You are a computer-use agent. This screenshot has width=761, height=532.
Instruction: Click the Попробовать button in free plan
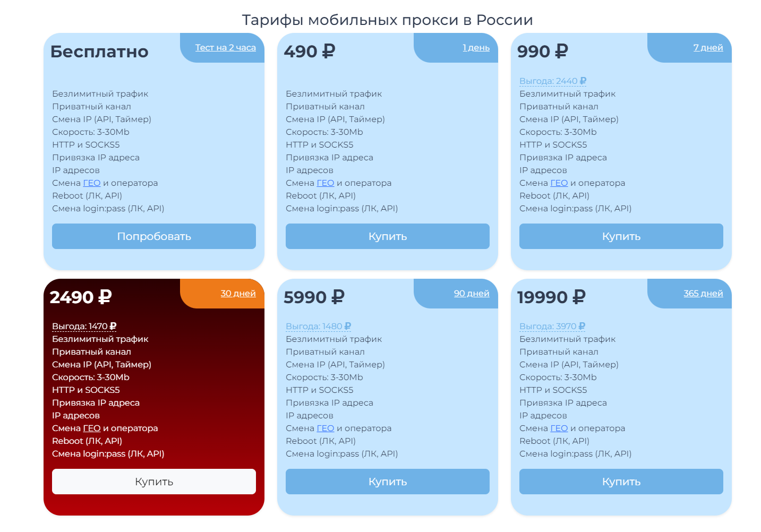(x=154, y=236)
